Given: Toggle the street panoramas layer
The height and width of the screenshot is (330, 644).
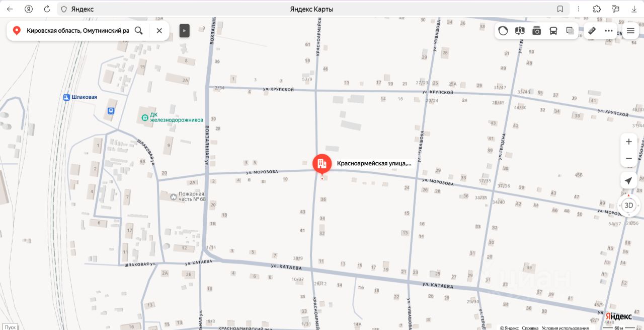Looking at the screenshot, I should (x=520, y=31).
